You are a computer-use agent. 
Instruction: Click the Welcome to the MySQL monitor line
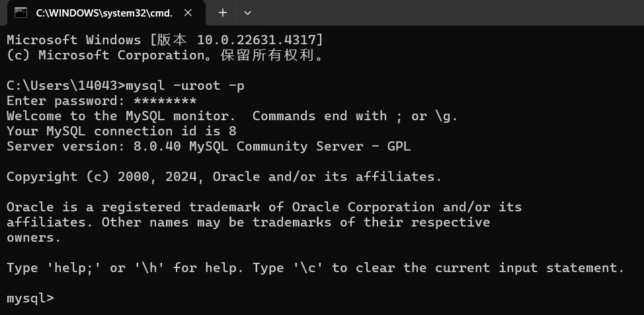[232, 116]
